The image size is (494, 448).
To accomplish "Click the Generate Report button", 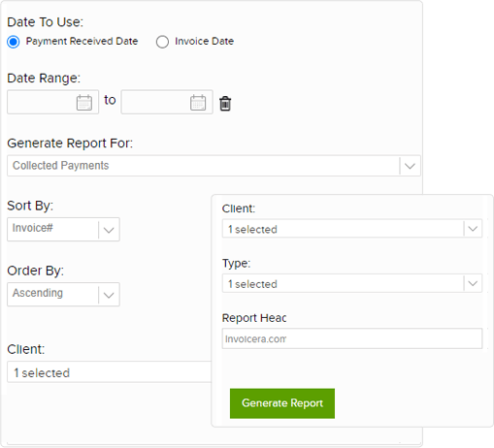I will [282, 403].
